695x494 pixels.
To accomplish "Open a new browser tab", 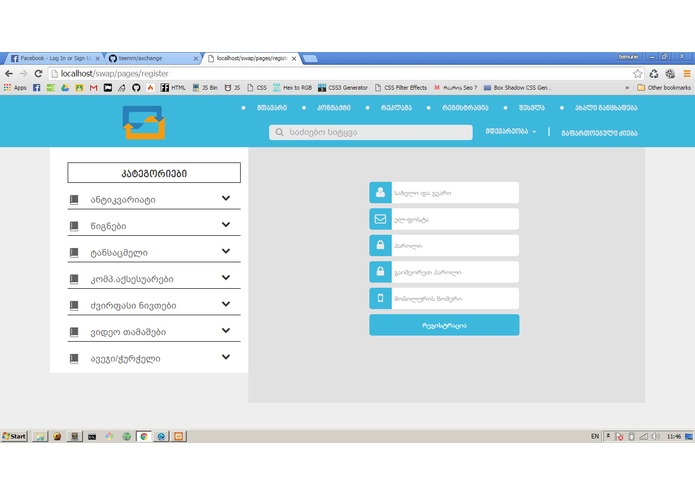I will [310, 58].
